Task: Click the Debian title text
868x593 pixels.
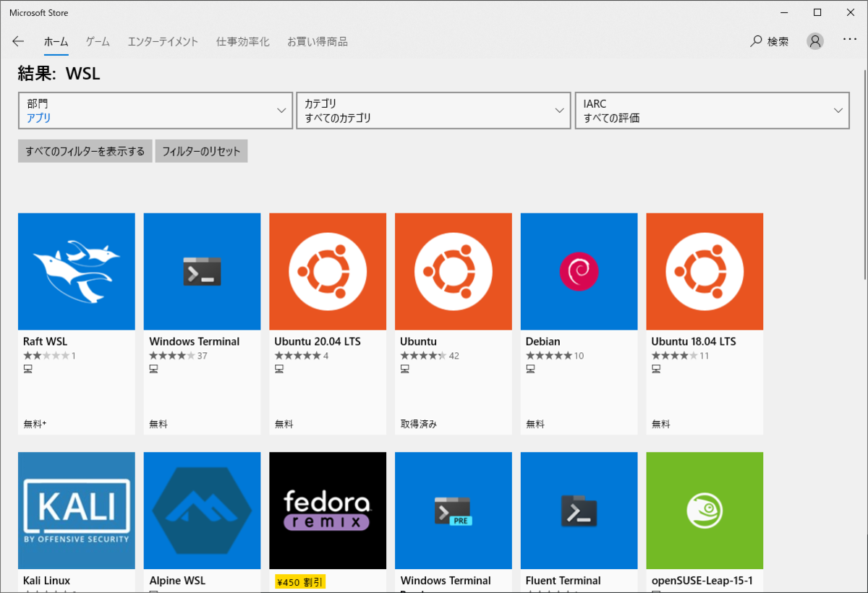Action: coord(543,341)
